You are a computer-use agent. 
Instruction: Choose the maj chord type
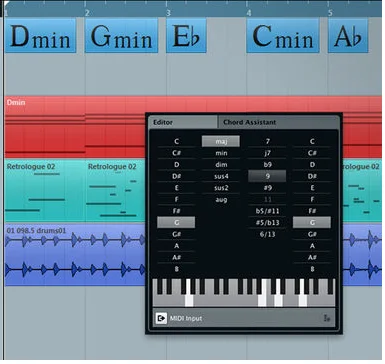point(221,141)
